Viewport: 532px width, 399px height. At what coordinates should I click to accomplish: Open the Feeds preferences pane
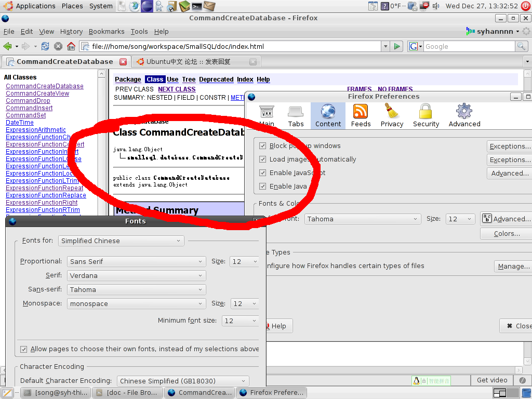tap(361, 116)
